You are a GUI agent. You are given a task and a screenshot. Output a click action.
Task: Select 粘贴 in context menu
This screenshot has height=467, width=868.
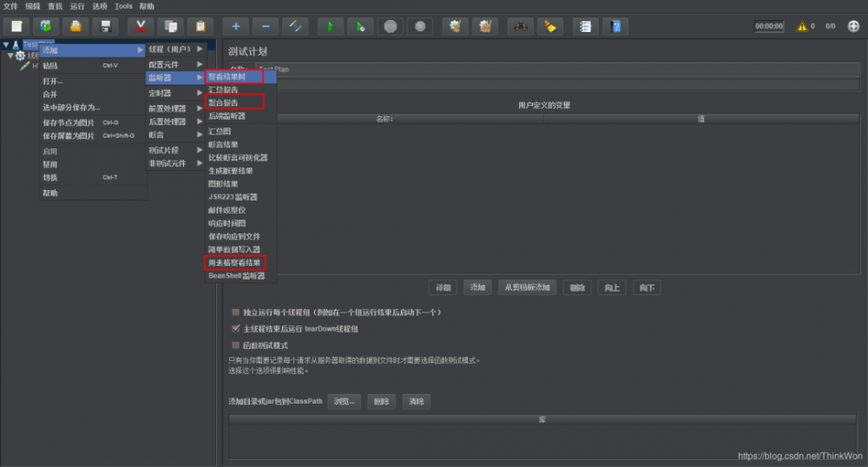pyautogui.click(x=93, y=65)
